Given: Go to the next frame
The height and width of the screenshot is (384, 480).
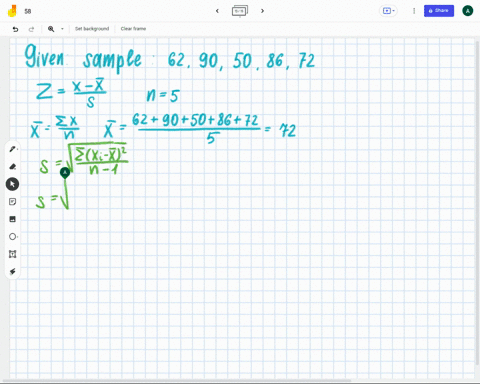Looking at the screenshot, I should click(262, 11).
